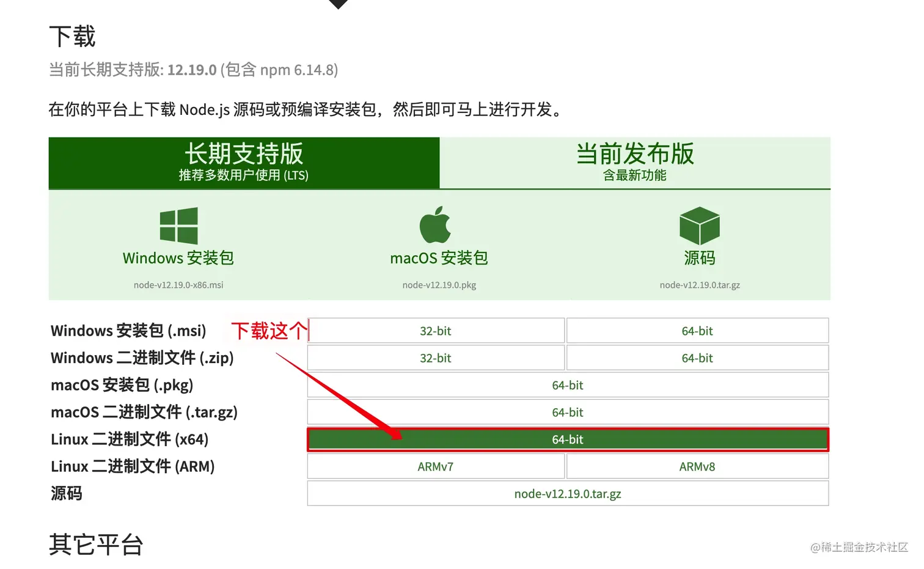Download node-v12.19.0.tar.gz from the 源码 table row
The height and width of the screenshot is (569, 924).
click(x=568, y=494)
